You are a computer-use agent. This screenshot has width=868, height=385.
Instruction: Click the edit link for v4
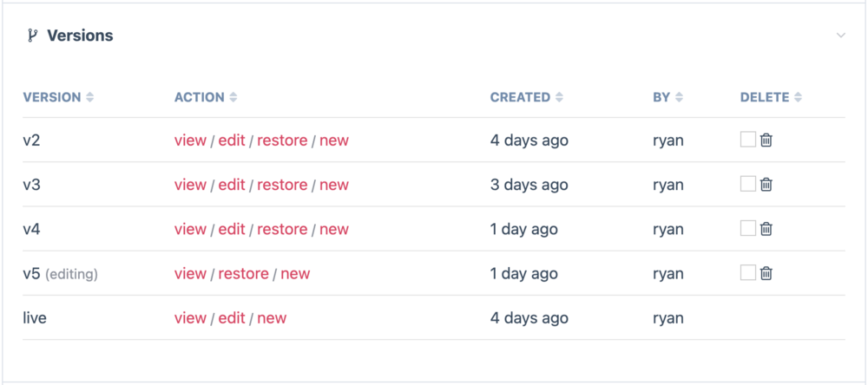[232, 229]
